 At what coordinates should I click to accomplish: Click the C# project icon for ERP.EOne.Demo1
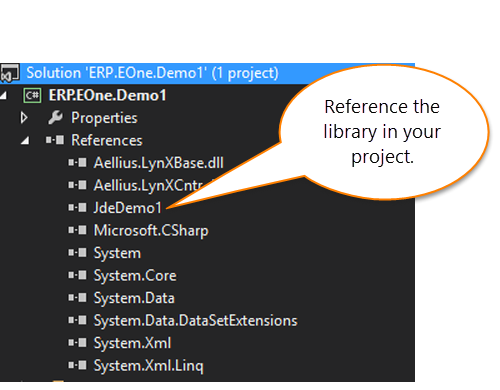point(32,96)
